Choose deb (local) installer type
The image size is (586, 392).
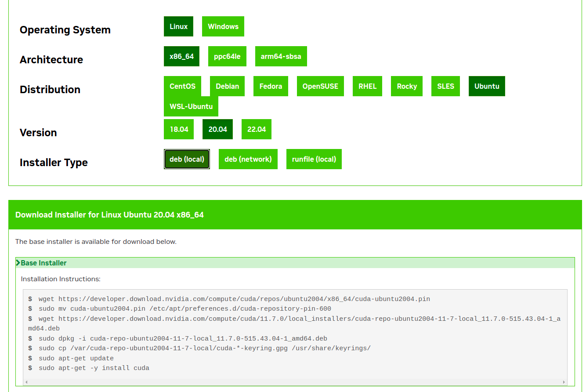pyautogui.click(x=187, y=159)
